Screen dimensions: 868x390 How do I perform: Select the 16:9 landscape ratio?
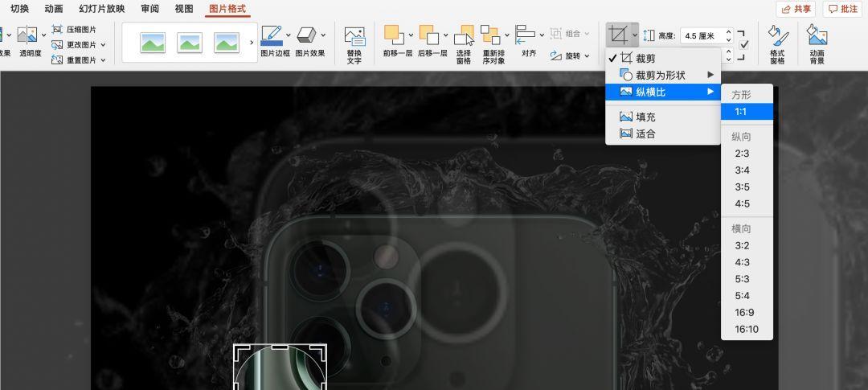tap(747, 313)
